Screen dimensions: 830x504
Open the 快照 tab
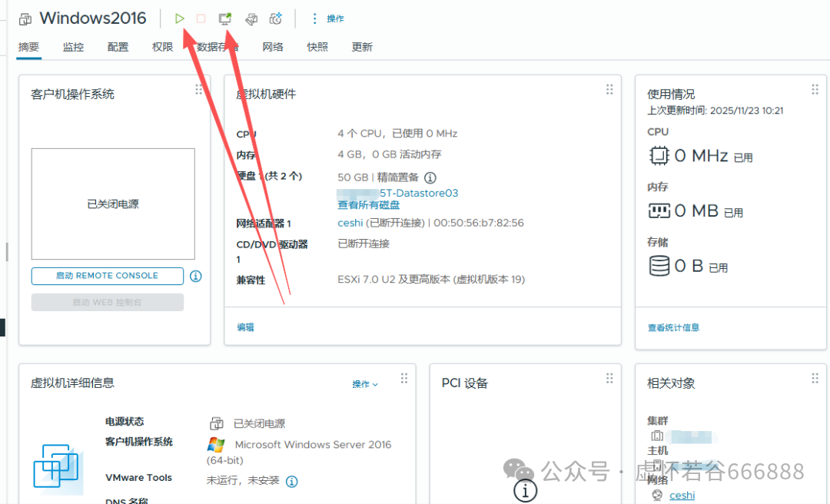pos(317,47)
